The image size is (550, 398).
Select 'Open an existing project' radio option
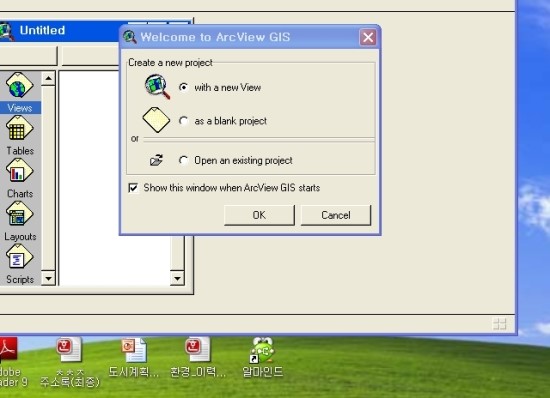point(183,160)
